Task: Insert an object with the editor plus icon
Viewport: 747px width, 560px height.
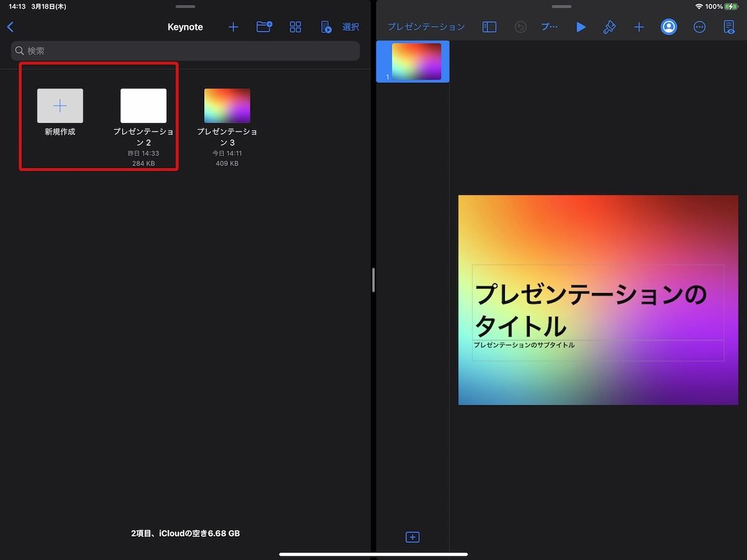Action: click(x=639, y=27)
